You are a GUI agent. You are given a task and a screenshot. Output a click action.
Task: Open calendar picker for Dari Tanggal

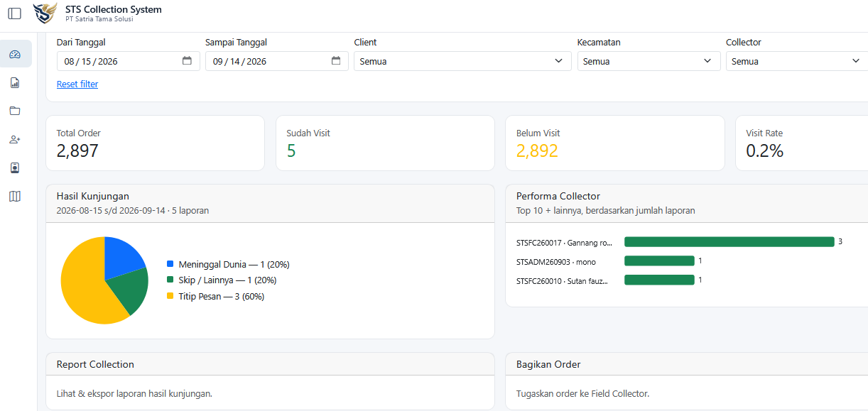pyautogui.click(x=187, y=61)
